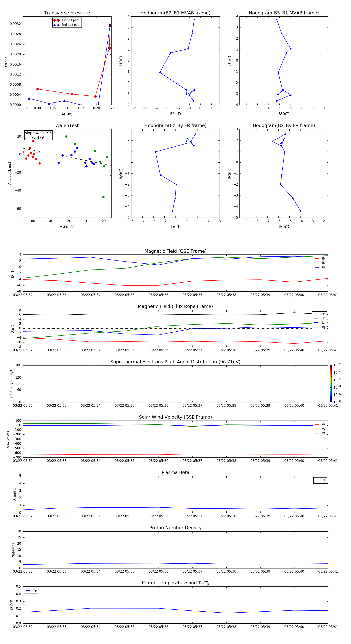Viewport: 351px width, 644px height.
Task: Click the '180' tick on pitch angle axis
Action: pos(18,365)
